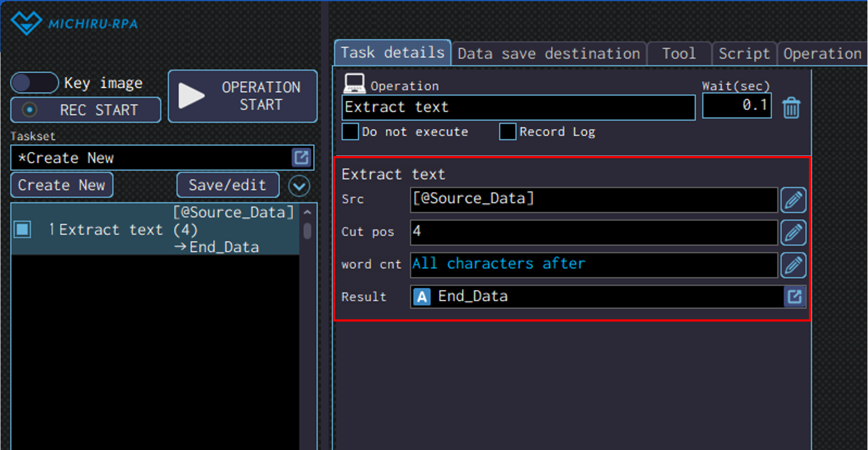Click the task list scrollbar up arrow
This screenshot has width=868, height=450.
308,213
